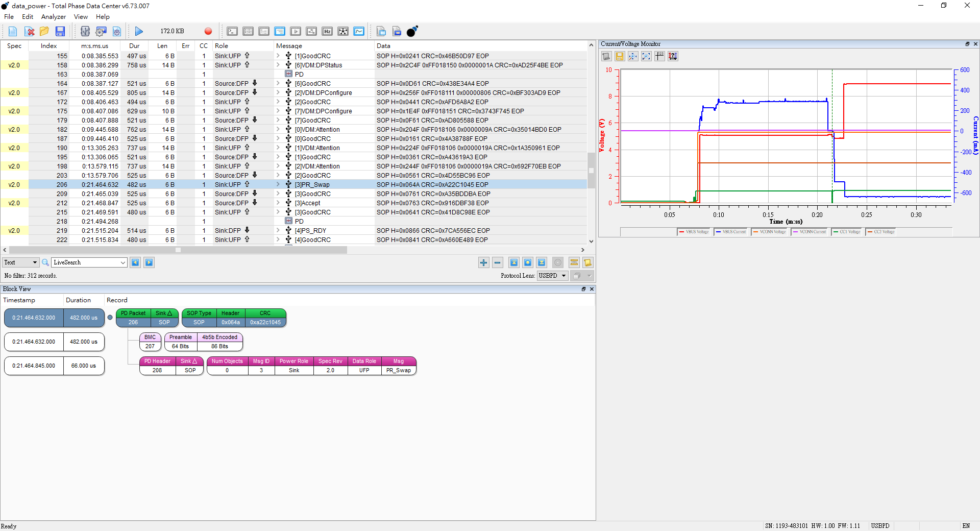The width and height of the screenshot is (980, 531).
Task: Open the Edit menu
Action: click(28, 17)
